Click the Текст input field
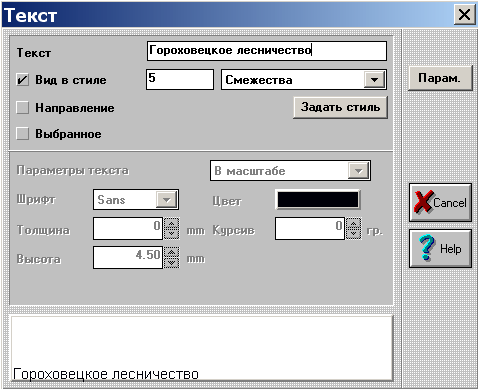478x389 pixels. click(x=267, y=51)
